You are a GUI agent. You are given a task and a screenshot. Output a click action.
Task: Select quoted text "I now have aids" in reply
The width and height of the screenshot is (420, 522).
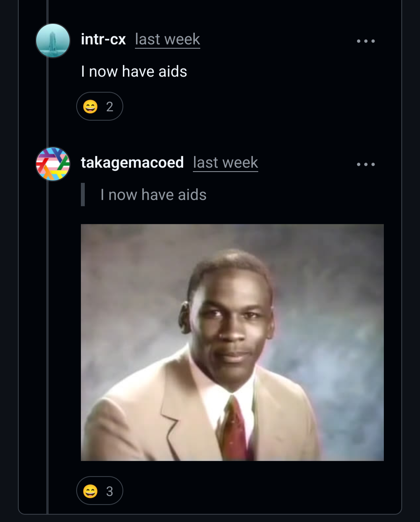coord(153,194)
